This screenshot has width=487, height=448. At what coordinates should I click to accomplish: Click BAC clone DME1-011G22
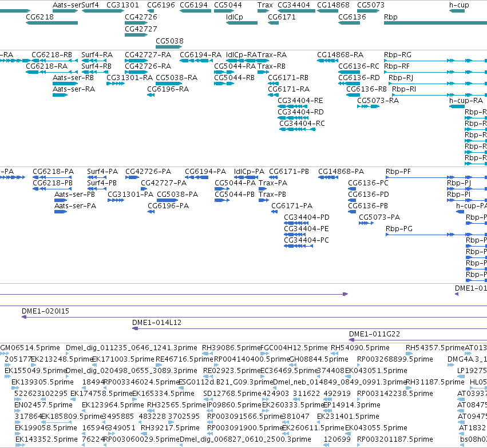point(418,340)
